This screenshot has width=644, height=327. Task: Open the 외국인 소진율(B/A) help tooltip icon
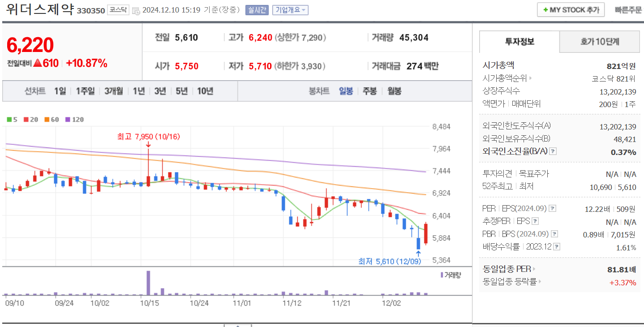coord(553,152)
